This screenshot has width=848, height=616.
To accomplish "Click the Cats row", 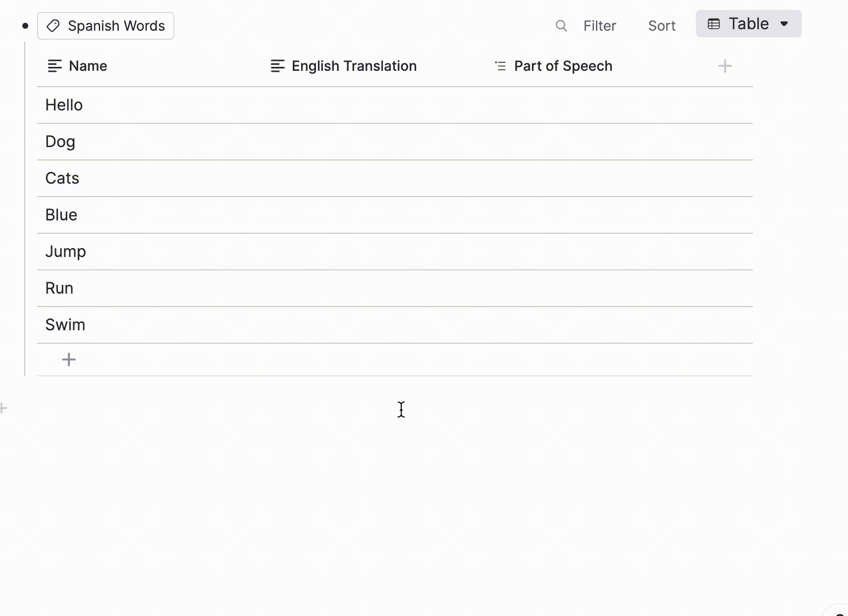I will point(62,178).
